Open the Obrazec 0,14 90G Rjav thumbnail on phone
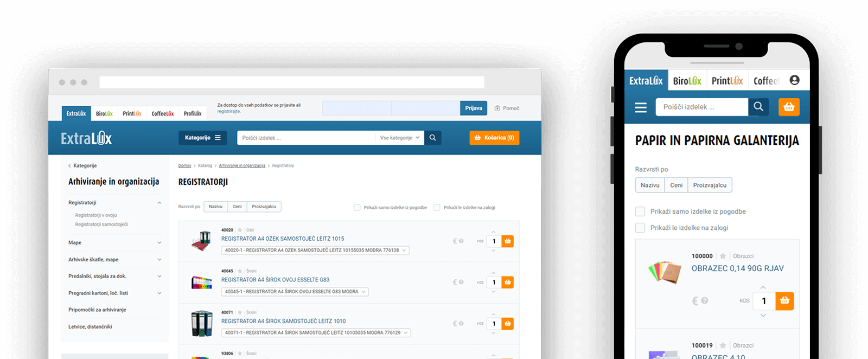Screen dimensions: 868x359 (x=665, y=272)
